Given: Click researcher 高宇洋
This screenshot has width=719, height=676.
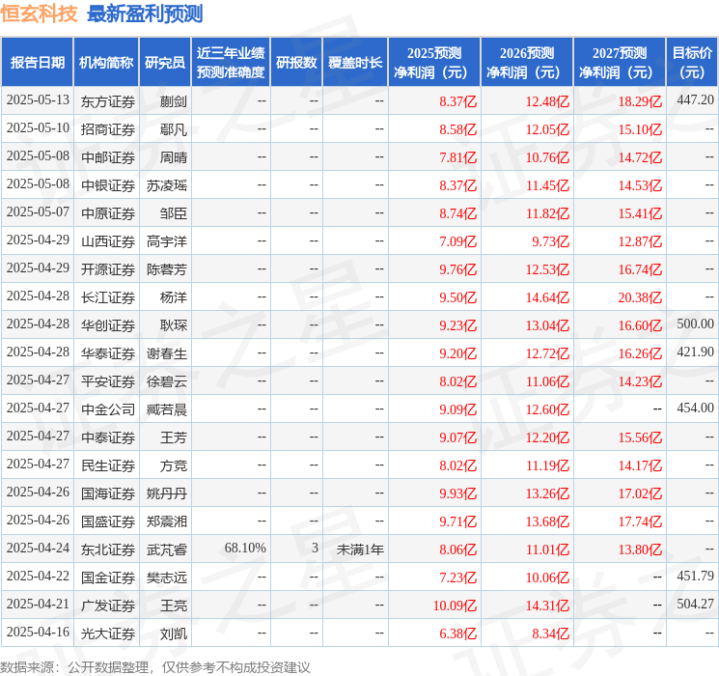Looking at the screenshot, I should click(166, 241).
